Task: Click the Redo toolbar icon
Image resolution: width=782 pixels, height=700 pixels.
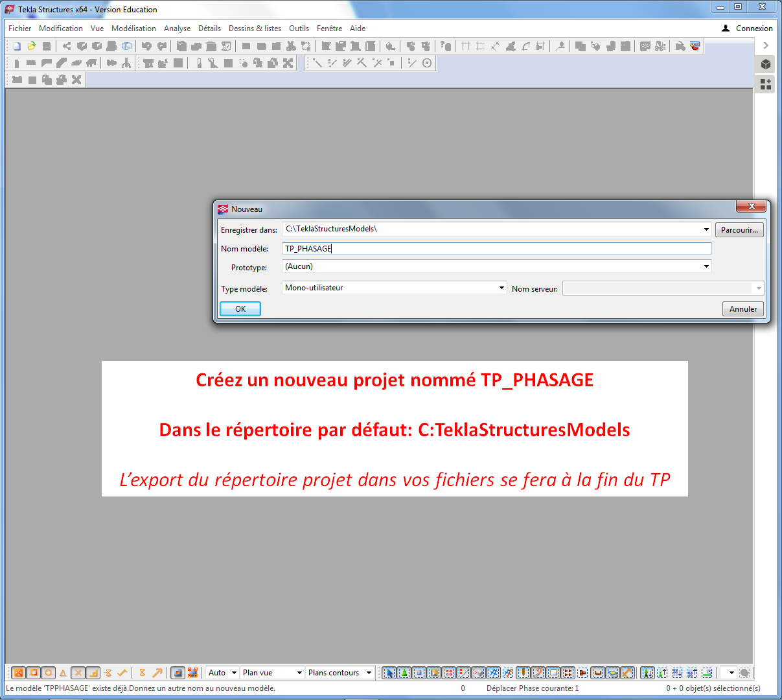Action: (x=161, y=46)
